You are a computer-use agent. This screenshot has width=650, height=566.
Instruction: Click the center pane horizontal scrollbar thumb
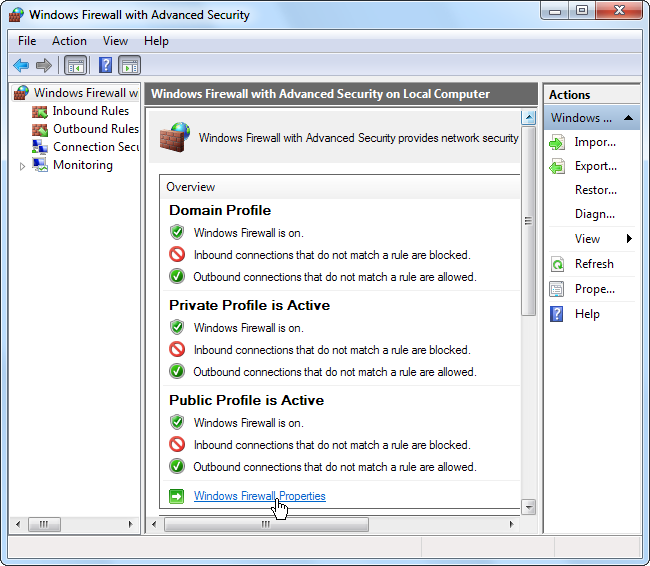click(266, 525)
